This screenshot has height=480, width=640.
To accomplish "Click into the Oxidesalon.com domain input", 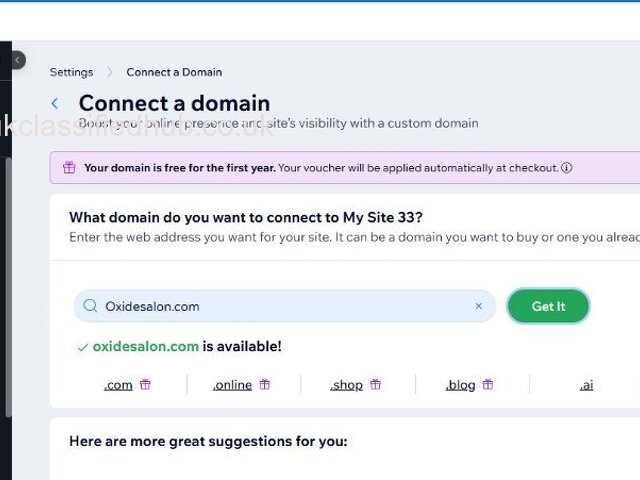I will (280, 306).
